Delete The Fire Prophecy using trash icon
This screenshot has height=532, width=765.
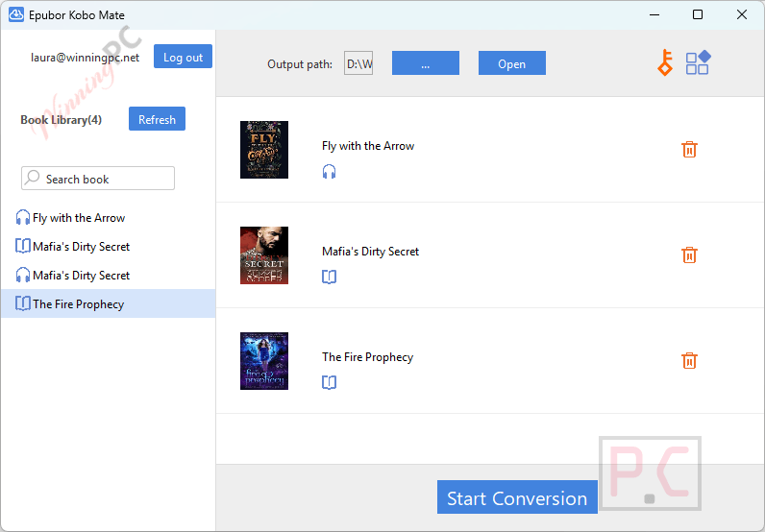(x=689, y=360)
